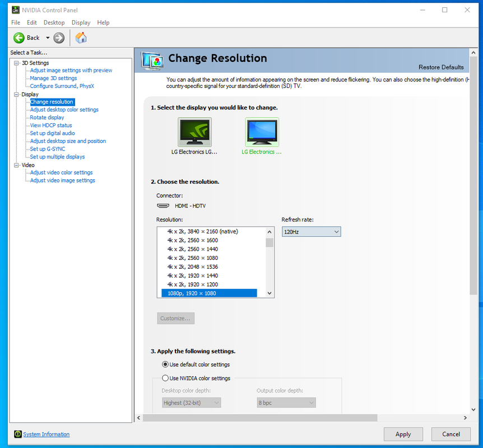Open Output color depth dropdown
This screenshot has width=483, height=448.
pyautogui.click(x=286, y=403)
